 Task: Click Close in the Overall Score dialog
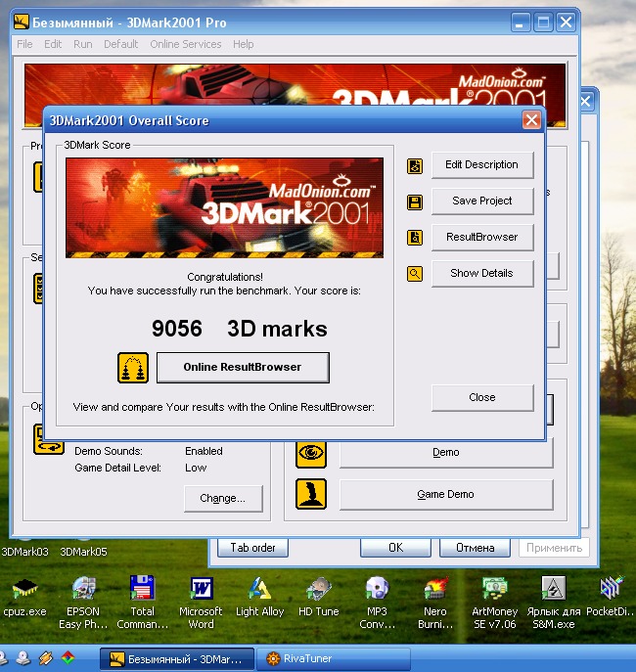pyautogui.click(x=482, y=398)
